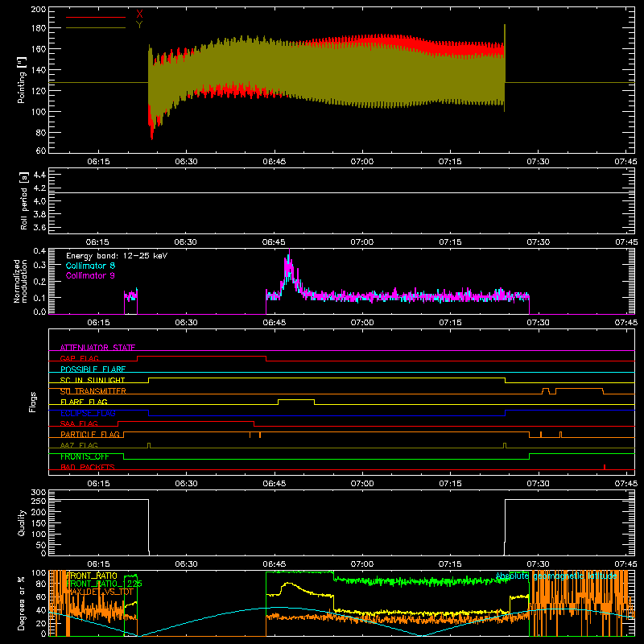This screenshot has height=644, width=644.
Task: Click the ATTENUATOR_STATE flag label
Action: click(97, 348)
